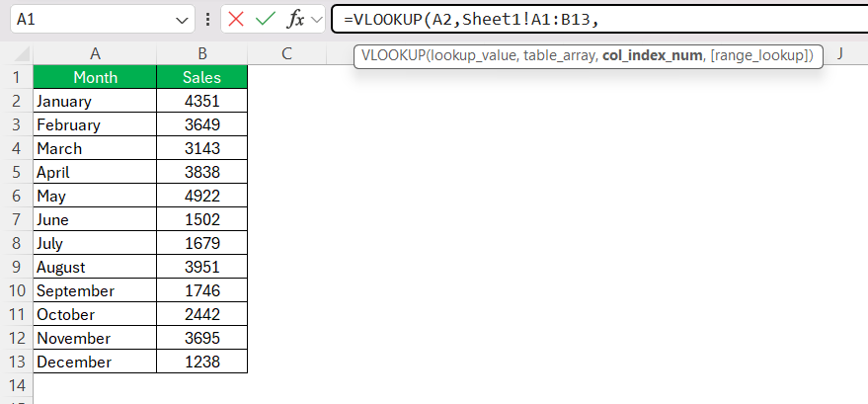Click the sales value 3838
The width and height of the screenshot is (868, 404).
pos(202,172)
